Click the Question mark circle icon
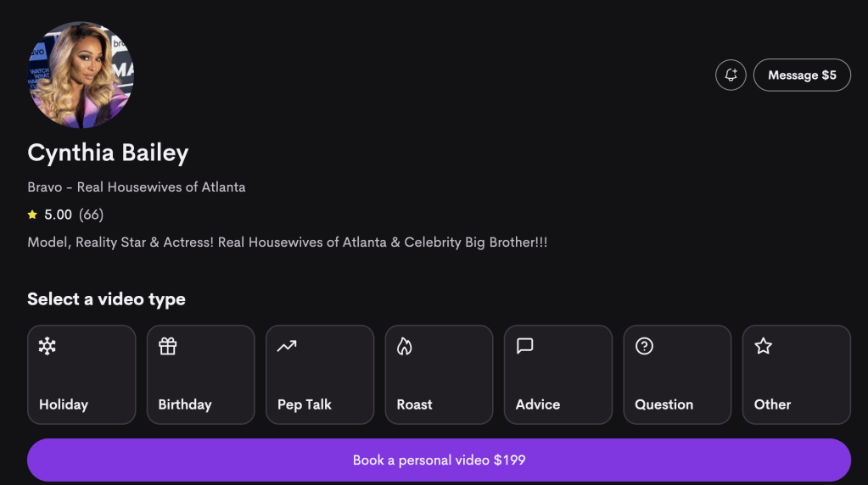Image resolution: width=868 pixels, height=485 pixels. point(644,346)
